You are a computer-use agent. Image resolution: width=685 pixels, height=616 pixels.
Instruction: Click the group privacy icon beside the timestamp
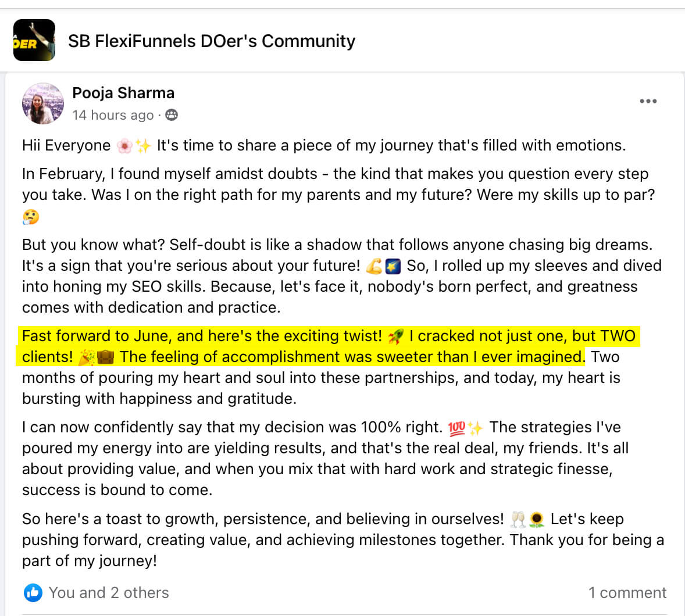coord(171,115)
